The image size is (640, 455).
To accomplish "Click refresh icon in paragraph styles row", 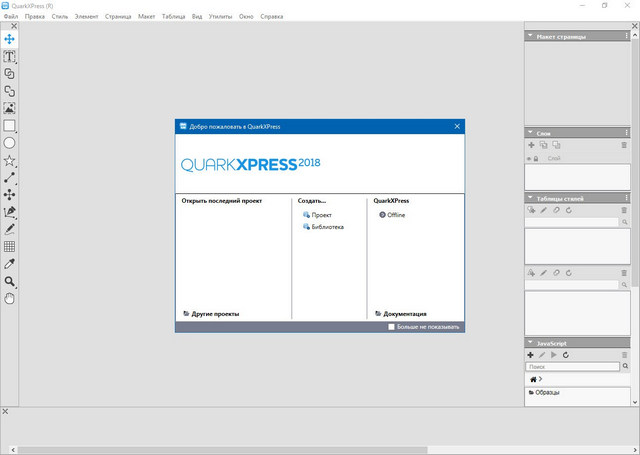I will point(569,210).
